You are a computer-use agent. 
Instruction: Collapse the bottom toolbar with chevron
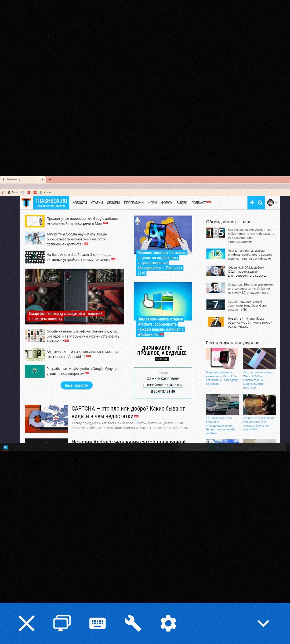point(263,623)
